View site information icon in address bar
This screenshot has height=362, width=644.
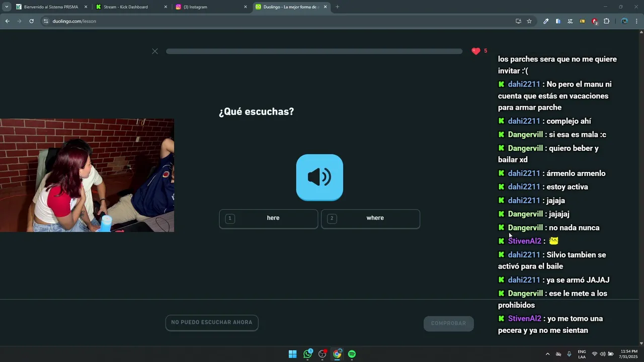point(46,21)
